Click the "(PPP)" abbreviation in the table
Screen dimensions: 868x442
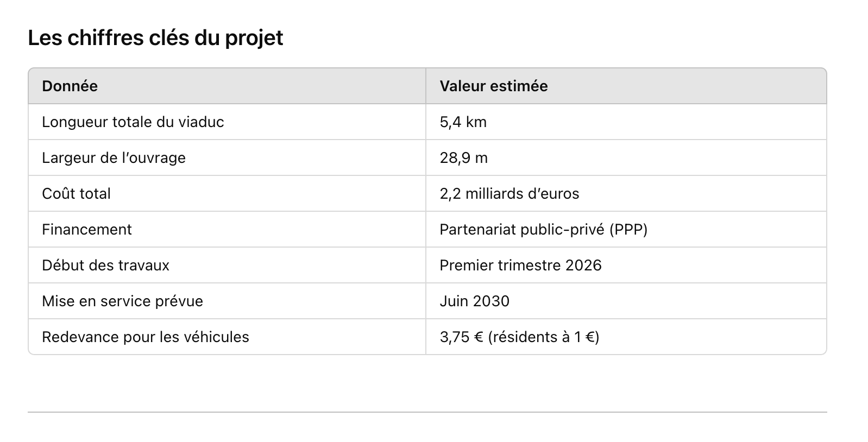628,230
